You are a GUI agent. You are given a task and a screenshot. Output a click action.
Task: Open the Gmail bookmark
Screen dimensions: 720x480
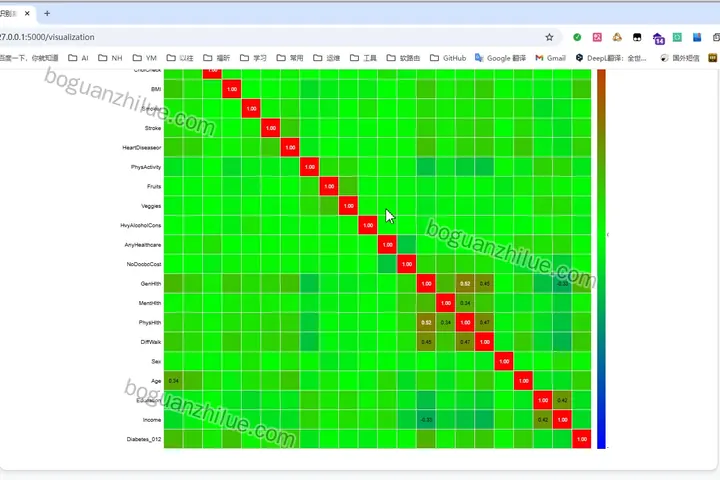pos(550,58)
